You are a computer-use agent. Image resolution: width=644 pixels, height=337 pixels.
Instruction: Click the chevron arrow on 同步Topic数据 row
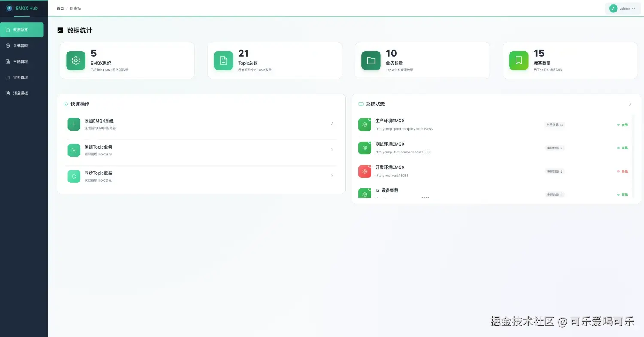coord(332,176)
